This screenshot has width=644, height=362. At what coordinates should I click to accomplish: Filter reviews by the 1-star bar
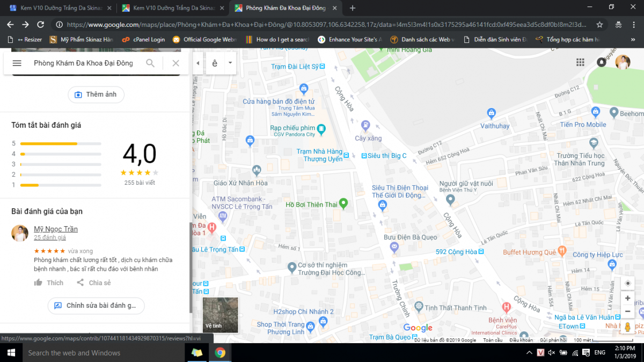(x=61, y=185)
